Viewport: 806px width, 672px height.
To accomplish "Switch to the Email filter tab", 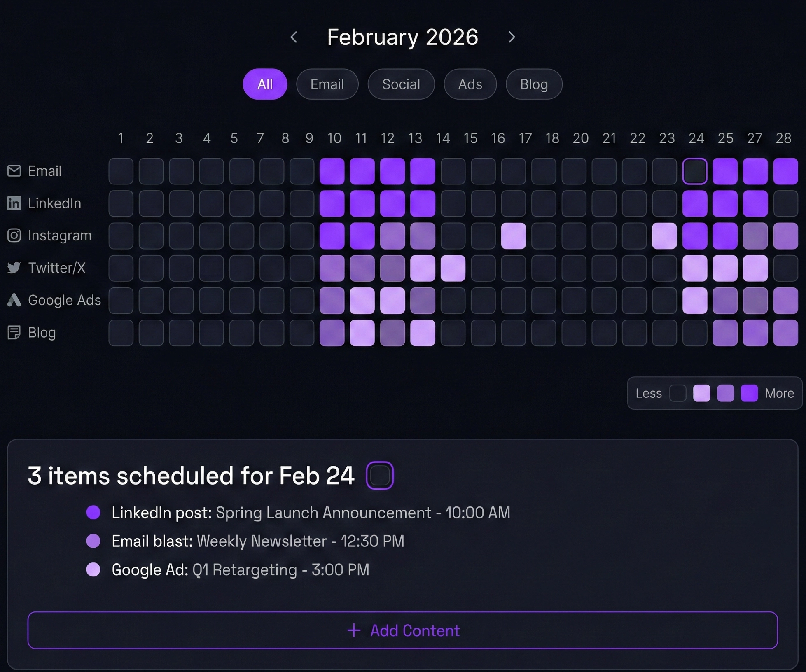I will (x=327, y=84).
